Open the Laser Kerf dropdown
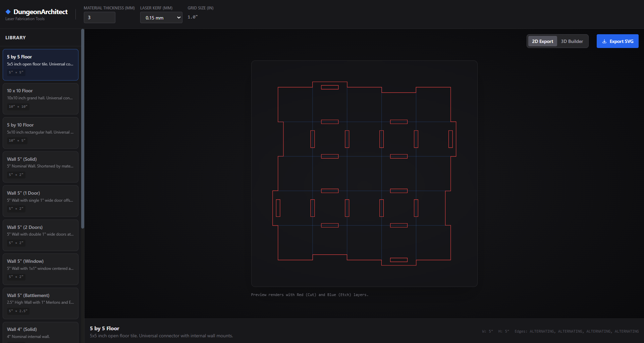 [161, 17]
